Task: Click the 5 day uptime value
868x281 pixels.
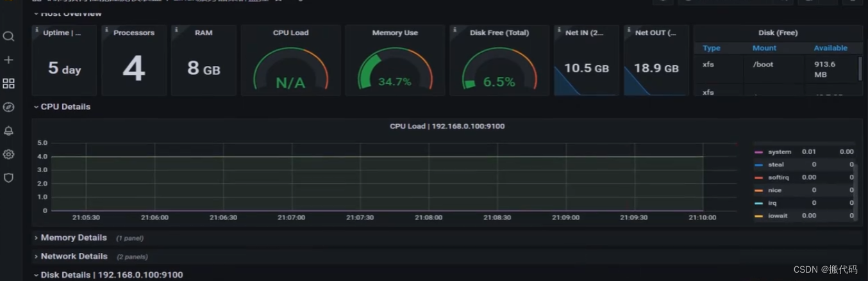Action: [x=65, y=68]
